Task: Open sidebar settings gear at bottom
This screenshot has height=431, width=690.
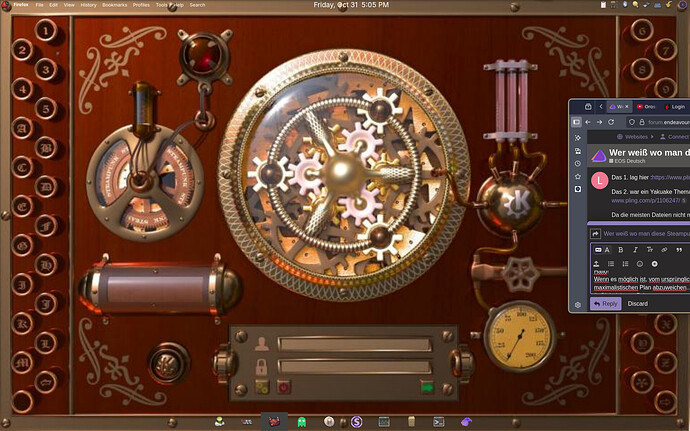Action: point(578,304)
